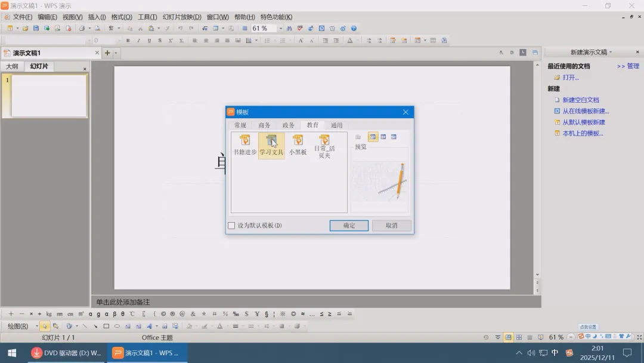The height and width of the screenshot is (363, 644).
Task: Switch to the 大纲 outline tab
Action: coord(12,66)
